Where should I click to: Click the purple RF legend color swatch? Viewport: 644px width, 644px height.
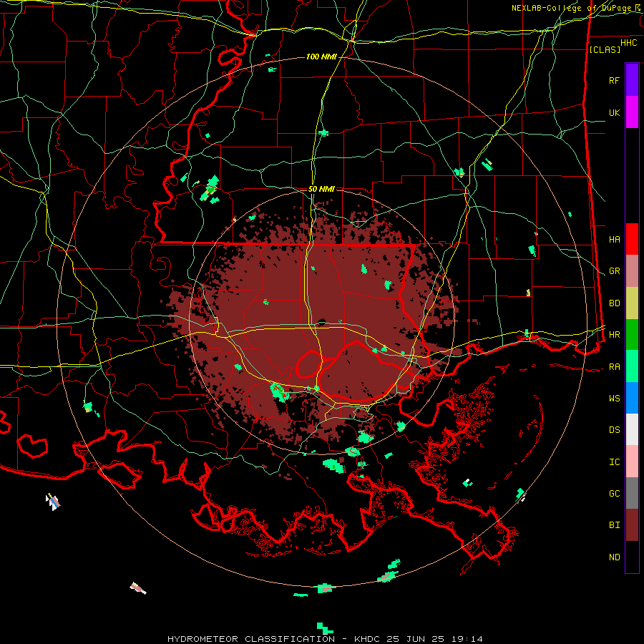click(x=632, y=80)
